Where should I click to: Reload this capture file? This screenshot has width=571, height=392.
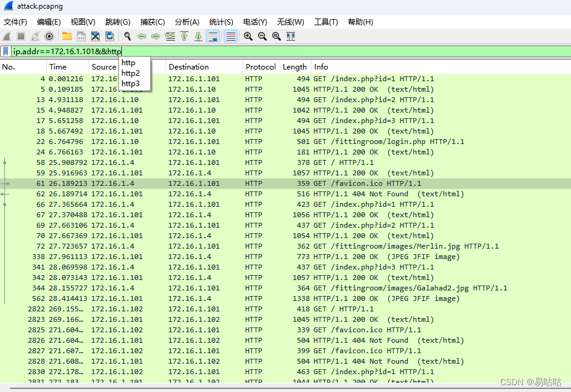coord(110,36)
